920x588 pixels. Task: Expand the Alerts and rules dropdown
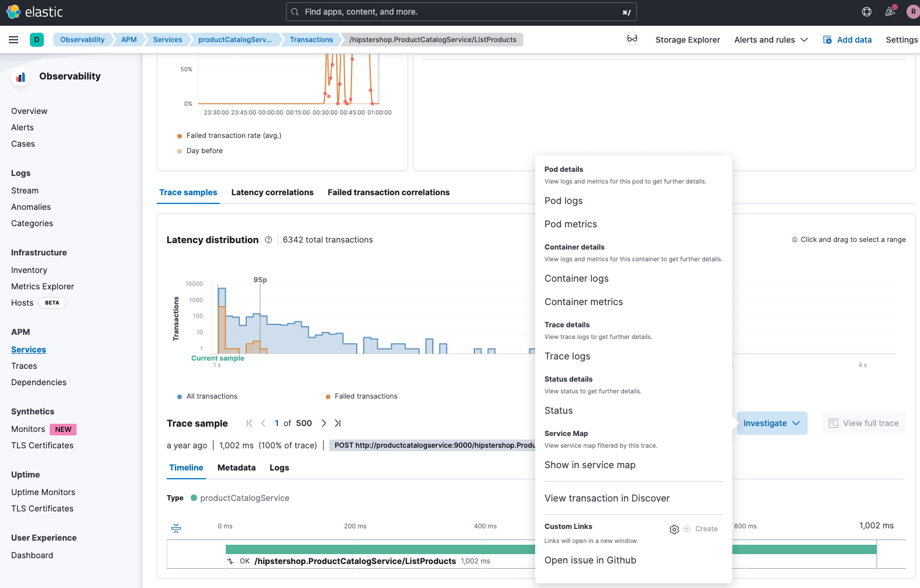(771, 40)
